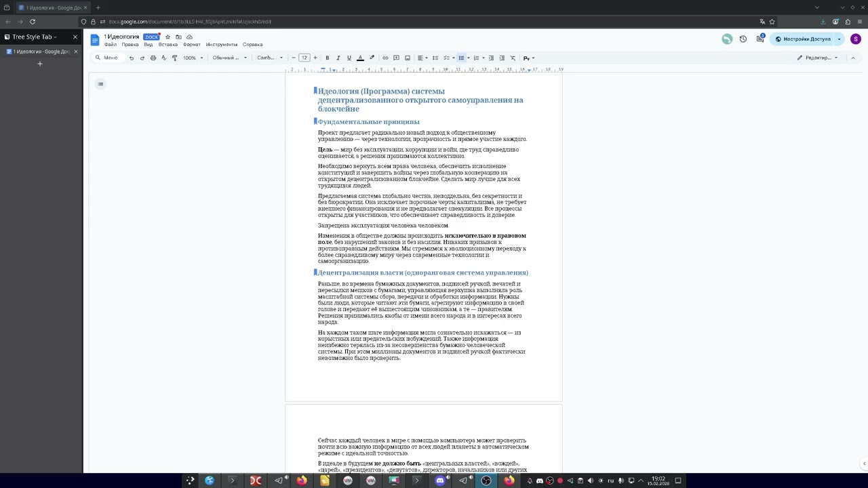
Task: Toggle italic formatting
Action: 338,58
